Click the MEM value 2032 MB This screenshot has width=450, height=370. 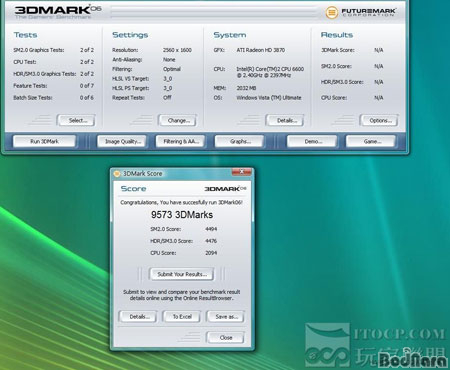click(246, 88)
